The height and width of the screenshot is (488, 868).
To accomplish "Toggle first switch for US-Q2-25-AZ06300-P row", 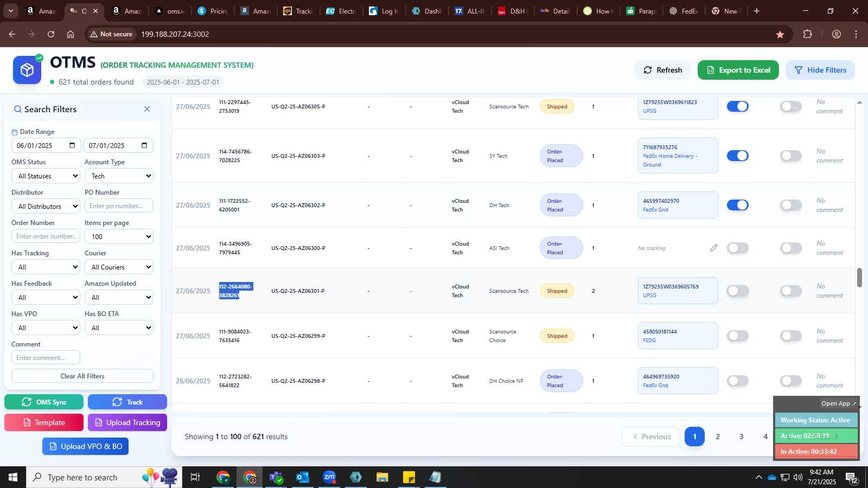I will [737, 248].
